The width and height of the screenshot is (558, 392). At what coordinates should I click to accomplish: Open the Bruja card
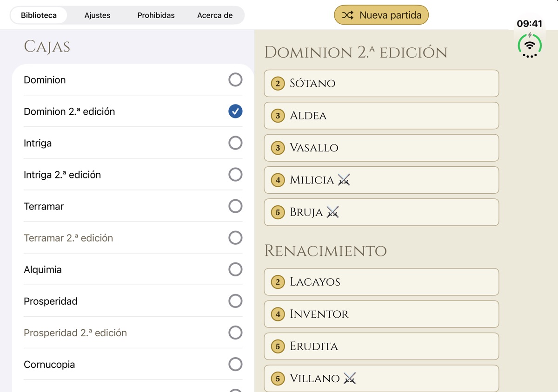click(381, 212)
